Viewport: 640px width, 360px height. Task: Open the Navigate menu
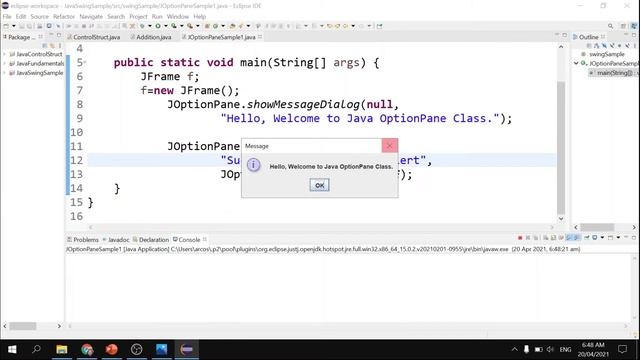tap(91, 17)
